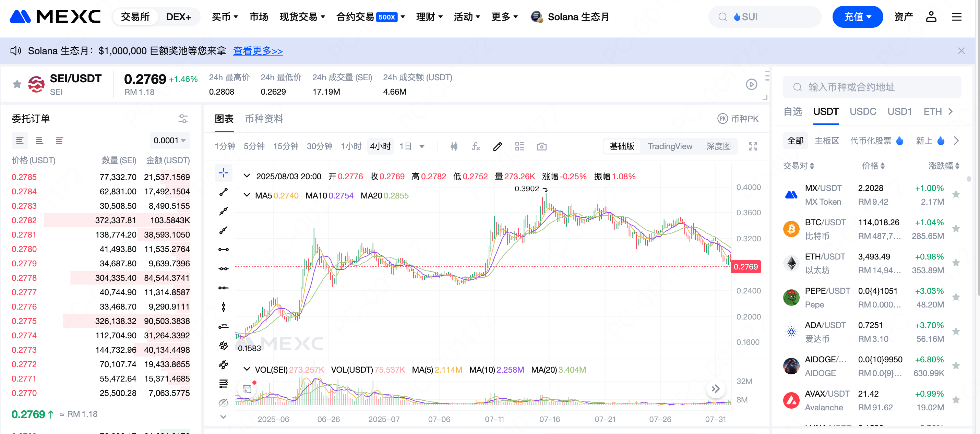This screenshot has width=980, height=434.
Task: Open the 币种PK comparison
Action: pos(738,119)
